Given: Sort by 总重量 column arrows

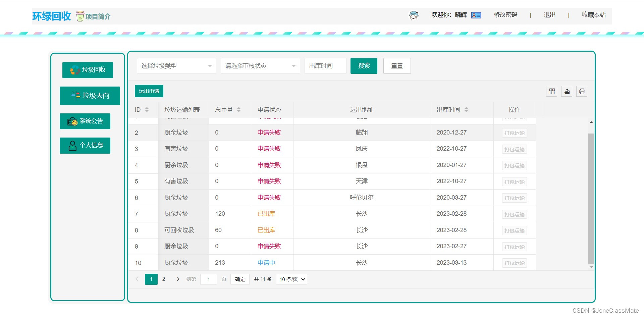Looking at the screenshot, I should click(x=239, y=110).
